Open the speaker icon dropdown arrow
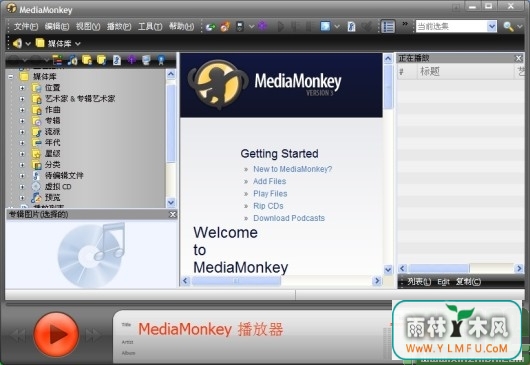 (28, 44)
